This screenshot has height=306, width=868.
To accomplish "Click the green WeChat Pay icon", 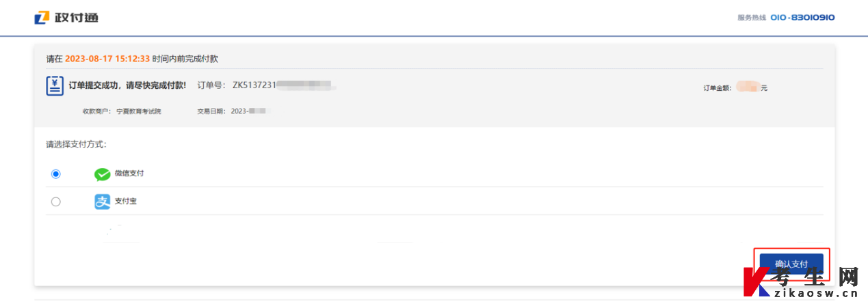I will (x=102, y=174).
